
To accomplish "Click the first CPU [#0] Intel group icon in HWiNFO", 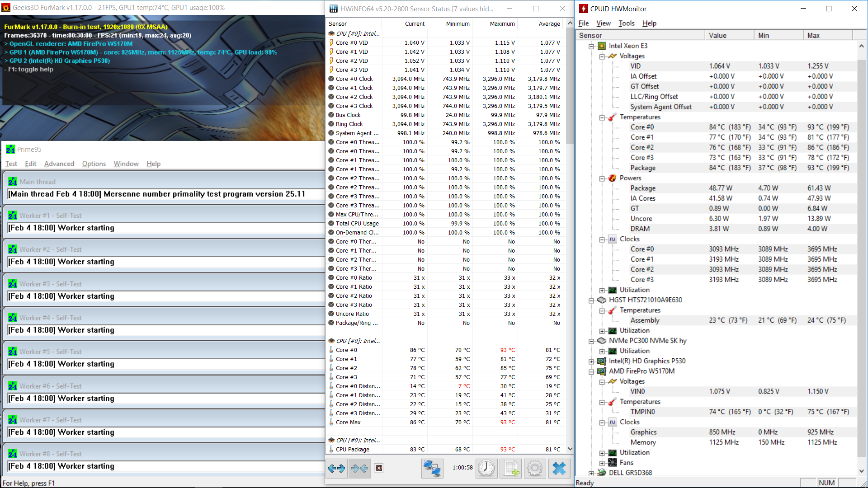I will [331, 33].
